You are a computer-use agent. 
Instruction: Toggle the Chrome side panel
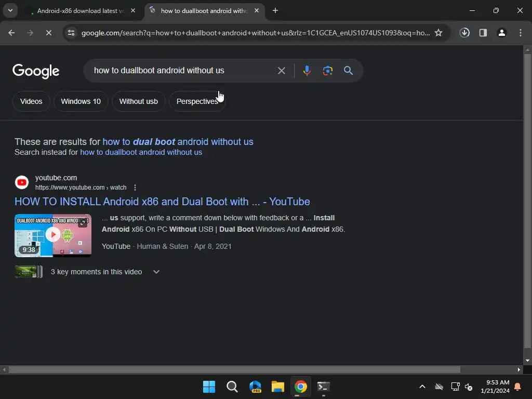tap(483, 33)
